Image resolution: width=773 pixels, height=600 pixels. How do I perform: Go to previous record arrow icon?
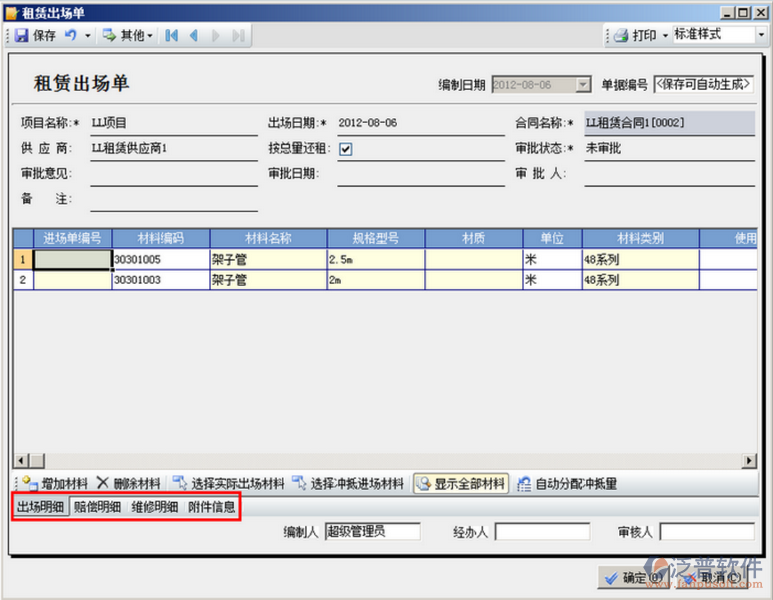(x=194, y=35)
